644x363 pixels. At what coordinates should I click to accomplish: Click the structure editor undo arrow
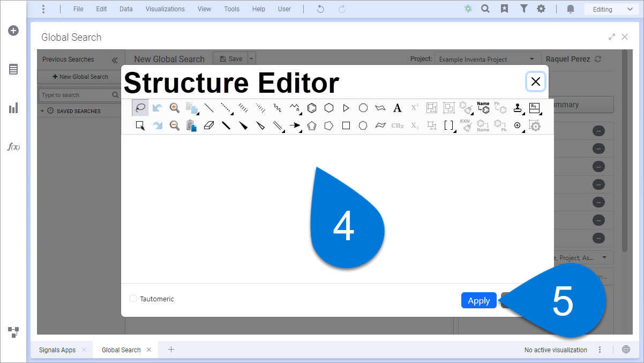(x=158, y=108)
